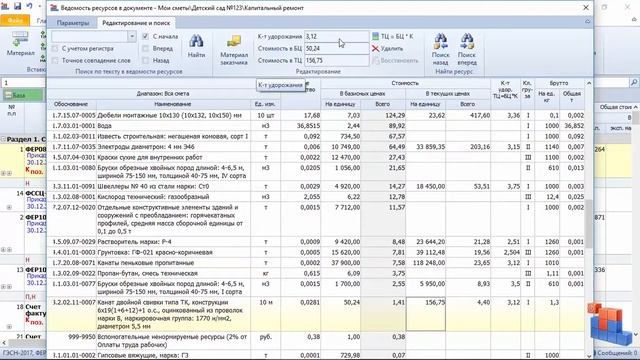This screenshot has height=360, width=640.
Task: Click the Сообщений status bar entry
Action: click(x=617, y=353)
